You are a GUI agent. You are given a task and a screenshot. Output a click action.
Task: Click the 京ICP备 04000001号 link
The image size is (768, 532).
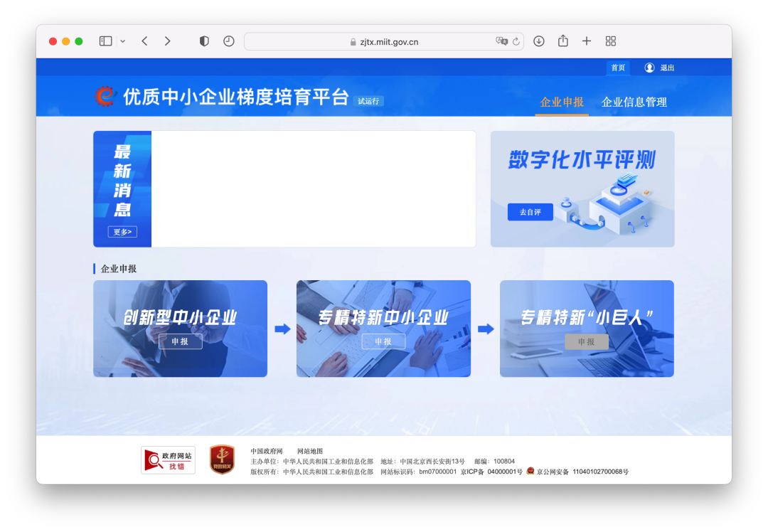[x=491, y=472]
